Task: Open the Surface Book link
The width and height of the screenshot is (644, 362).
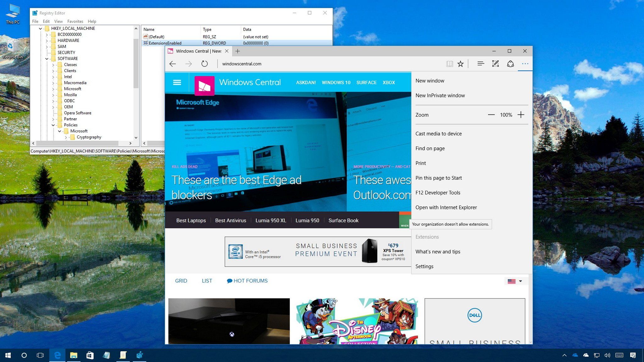Action: point(343,220)
